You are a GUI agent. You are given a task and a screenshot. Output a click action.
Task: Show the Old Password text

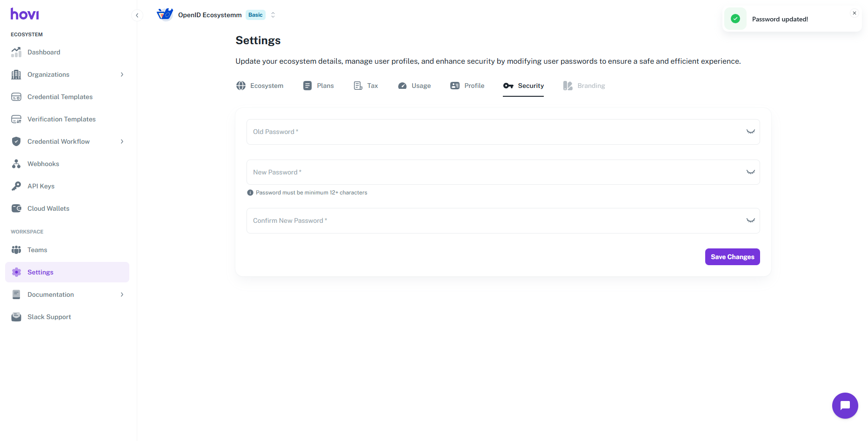tap(750, 132)
